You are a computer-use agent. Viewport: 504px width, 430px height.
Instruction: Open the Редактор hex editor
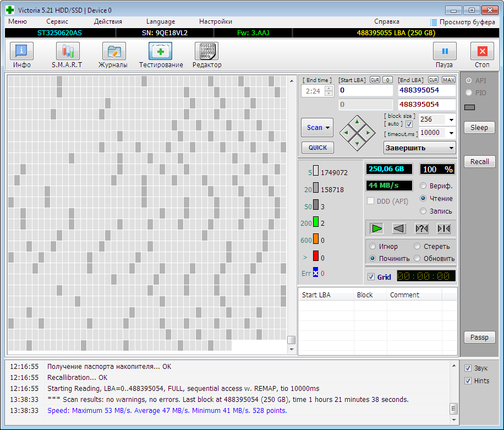206,55
